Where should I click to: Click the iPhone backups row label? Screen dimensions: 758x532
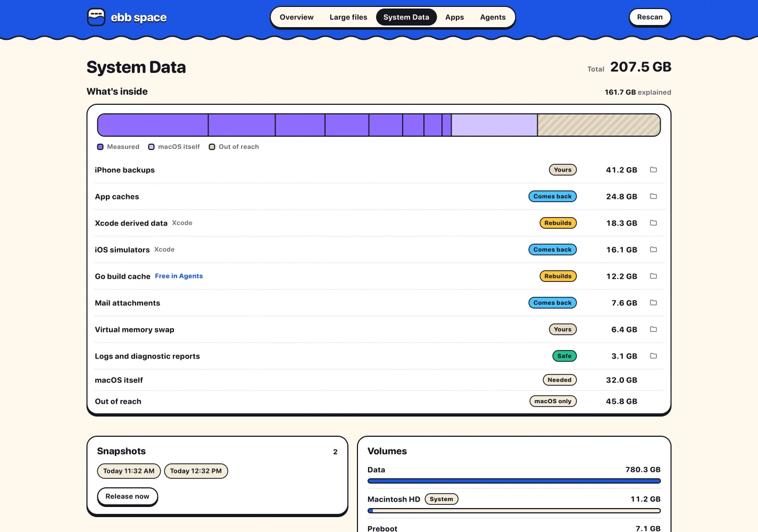click(125, 170)
